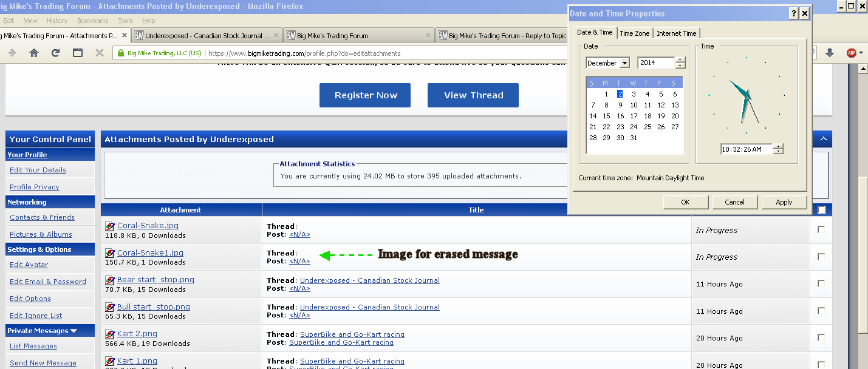Select the Date & Time tab
Image resolution: width=868 pixels, height=369 pixels.
[x=595, y=32]
